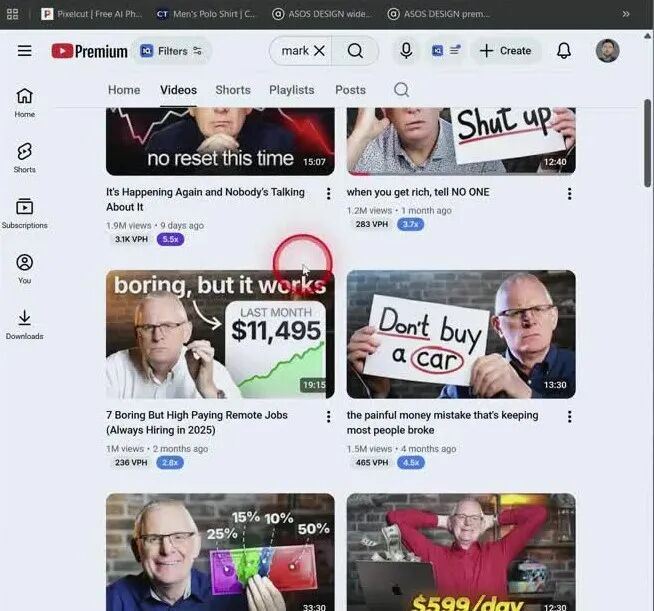Search within channel using magnifier icon
The image size is (654, 611).
(x=401, y=90)
